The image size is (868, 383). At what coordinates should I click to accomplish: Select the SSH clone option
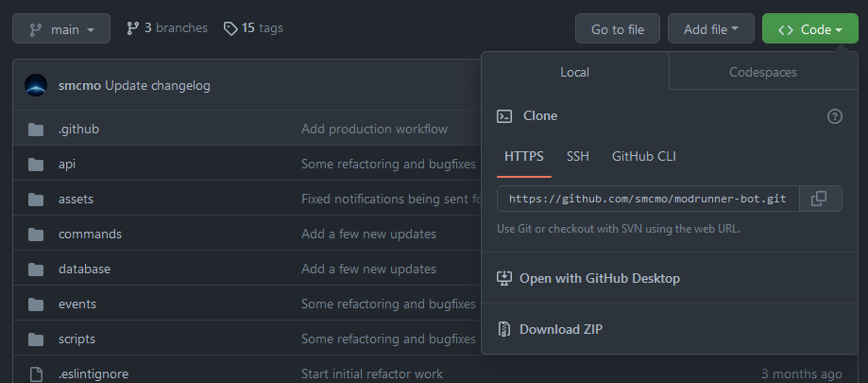(x=577, y=156)
